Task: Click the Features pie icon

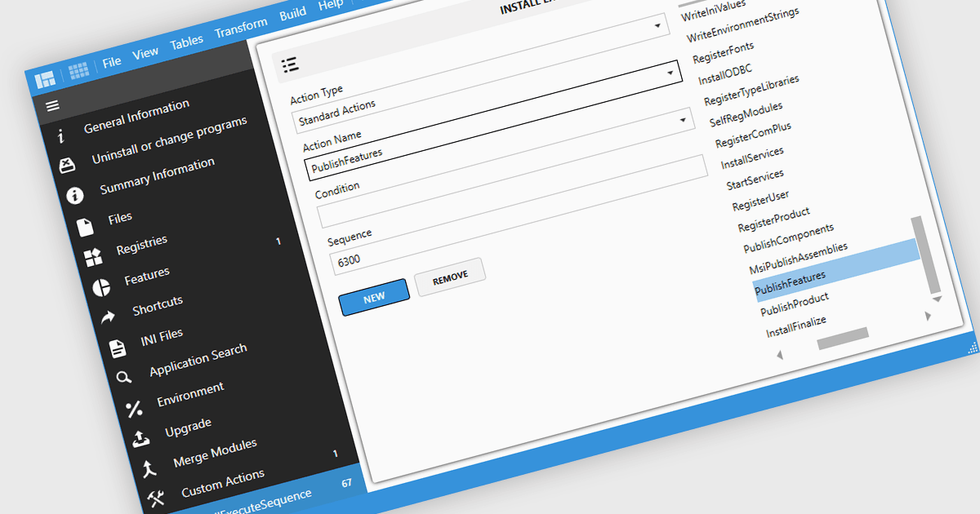Action: pyautogui.click(x=101, y=288)
